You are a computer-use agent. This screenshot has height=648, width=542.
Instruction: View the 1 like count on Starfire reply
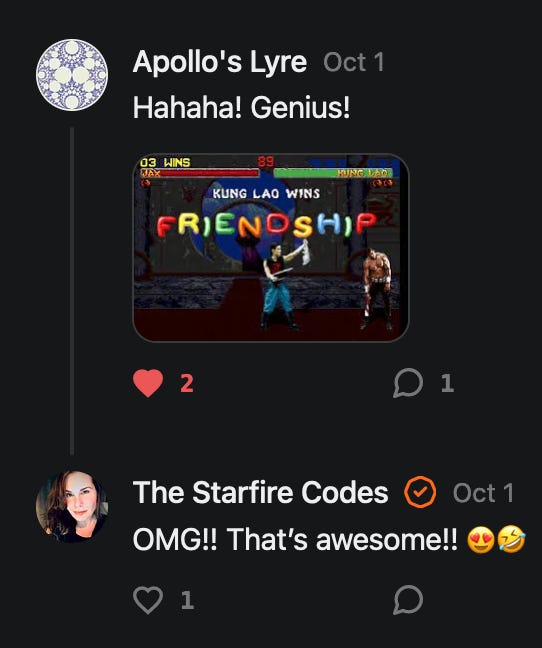[x=187, y=600]
